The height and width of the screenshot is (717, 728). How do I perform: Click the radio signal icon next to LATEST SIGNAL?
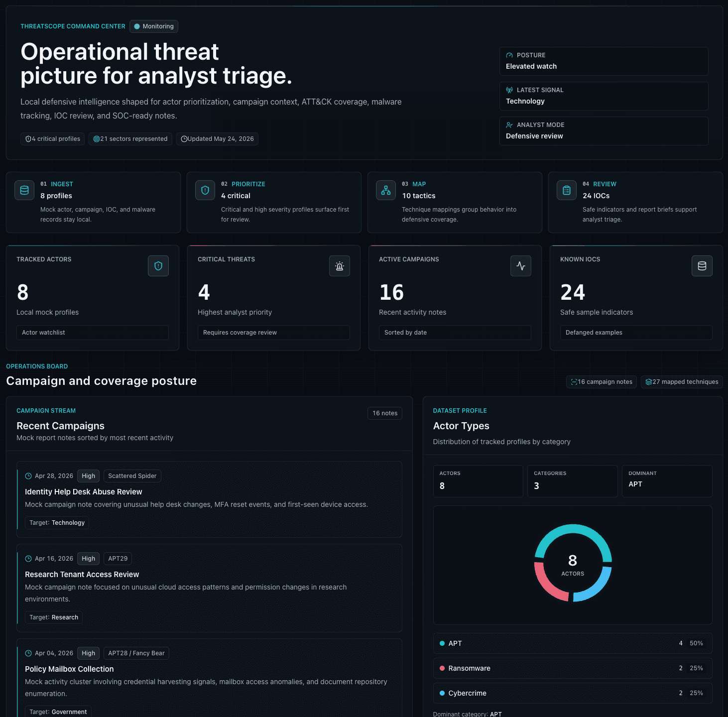point(509,90)
